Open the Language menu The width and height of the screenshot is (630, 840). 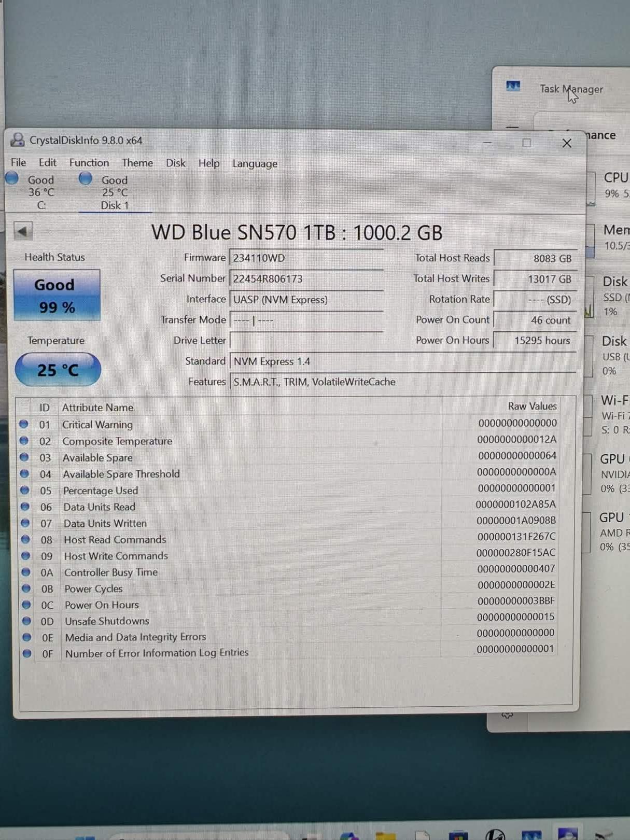pos(255,163)
